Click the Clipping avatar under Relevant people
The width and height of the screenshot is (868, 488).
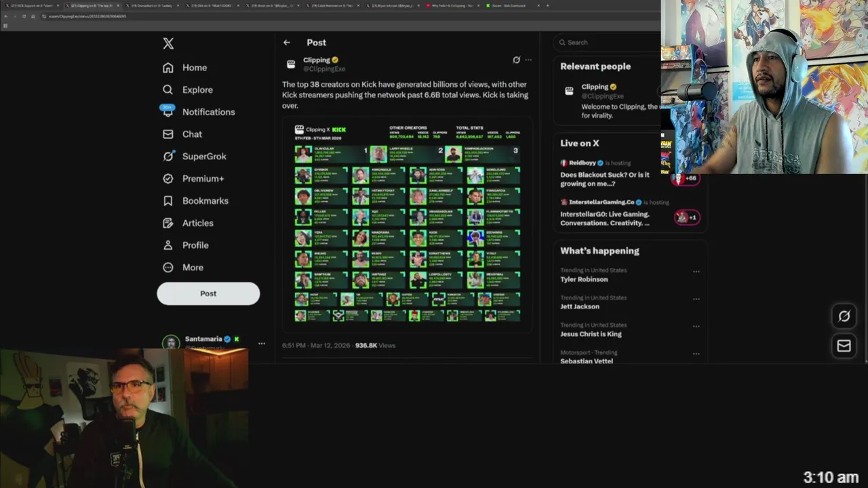(568, 91)
